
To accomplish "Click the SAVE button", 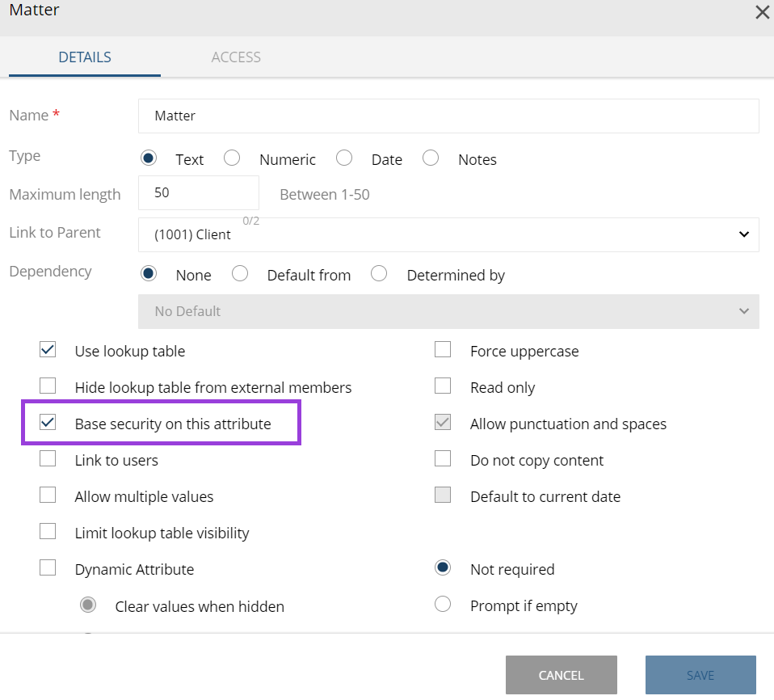I will click(700, 675).
